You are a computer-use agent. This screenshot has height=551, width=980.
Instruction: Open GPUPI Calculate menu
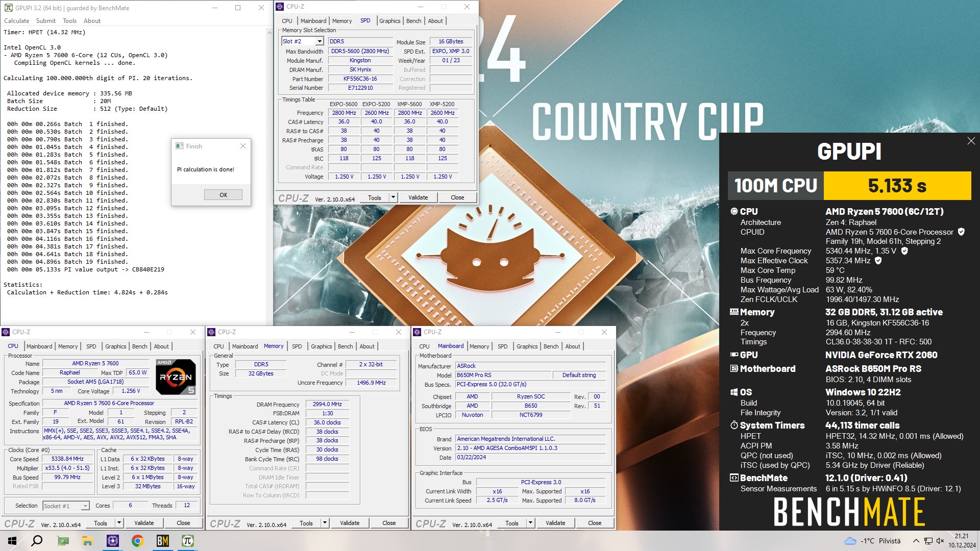(x=17, y=21)
